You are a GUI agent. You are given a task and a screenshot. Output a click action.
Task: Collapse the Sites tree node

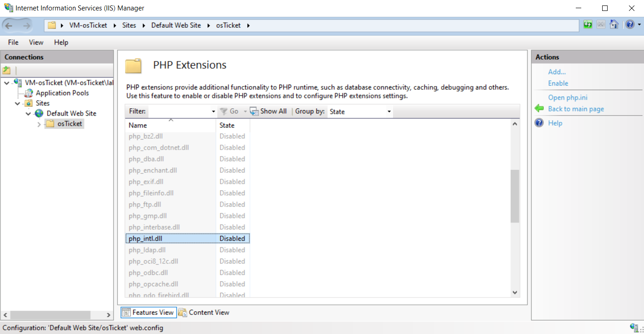coord(18,103)
